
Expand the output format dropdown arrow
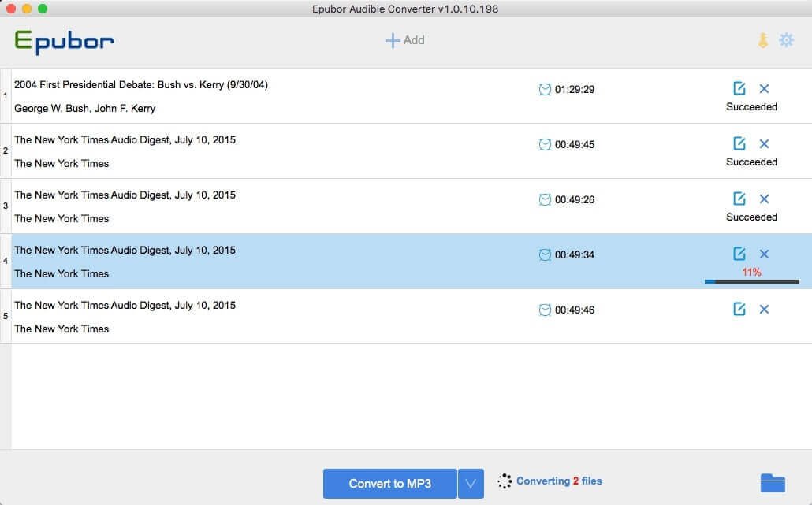tap(471, 484)
